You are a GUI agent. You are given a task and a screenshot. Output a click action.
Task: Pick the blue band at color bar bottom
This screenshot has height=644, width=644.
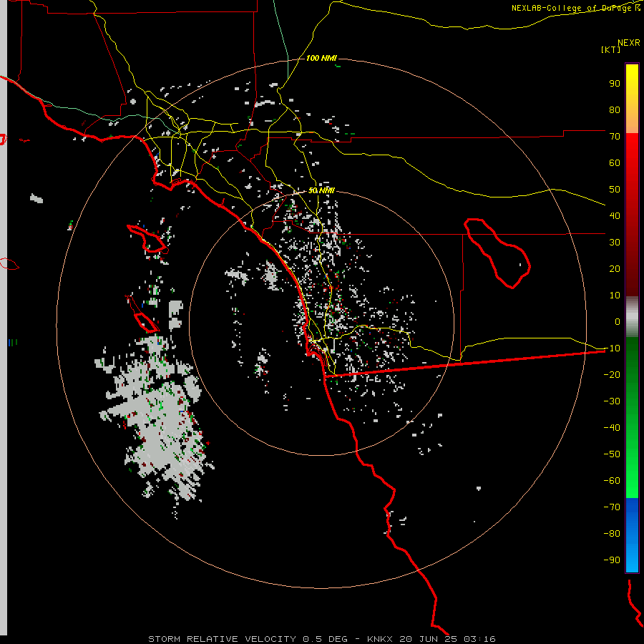[632, 535]
